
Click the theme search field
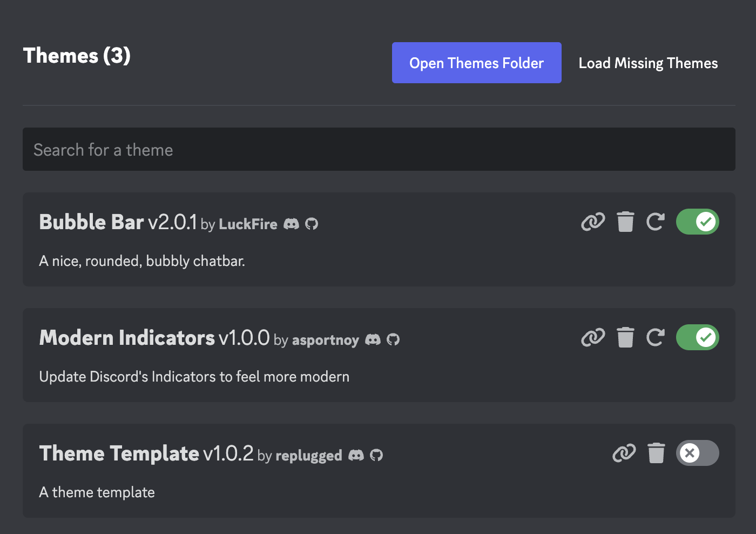click(379, 149)
